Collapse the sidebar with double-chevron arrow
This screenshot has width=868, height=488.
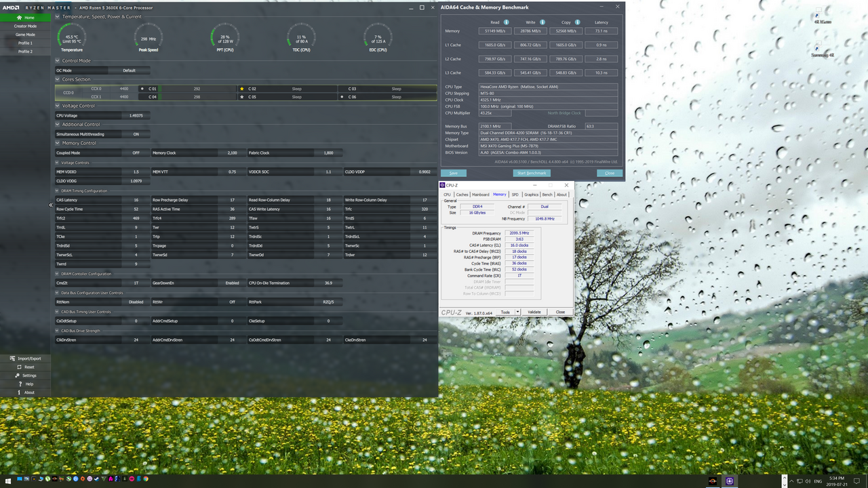tap(50, 205)
